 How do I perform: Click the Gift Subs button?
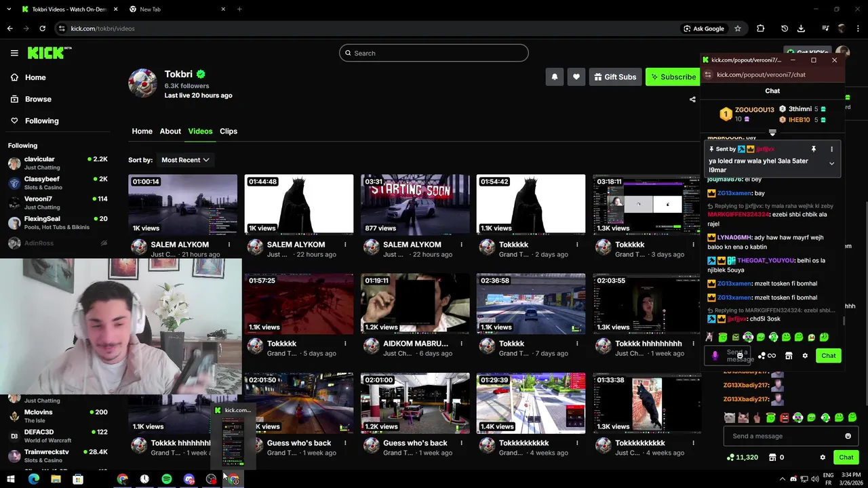pos(615,77)
